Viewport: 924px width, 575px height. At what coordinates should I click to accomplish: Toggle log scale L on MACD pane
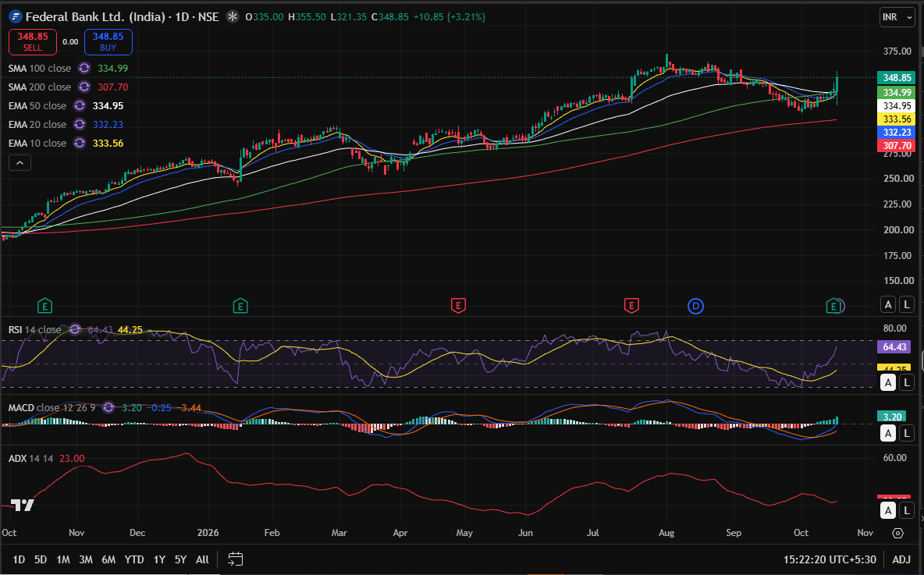pyautogui.click(x=906, y=434)
